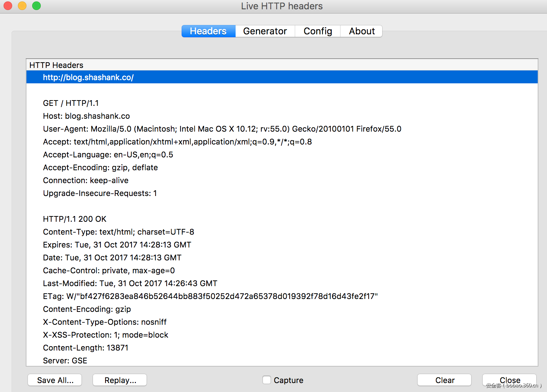
Task: Click the HTTP Headers column header
Action: click(x=56, y=65)
